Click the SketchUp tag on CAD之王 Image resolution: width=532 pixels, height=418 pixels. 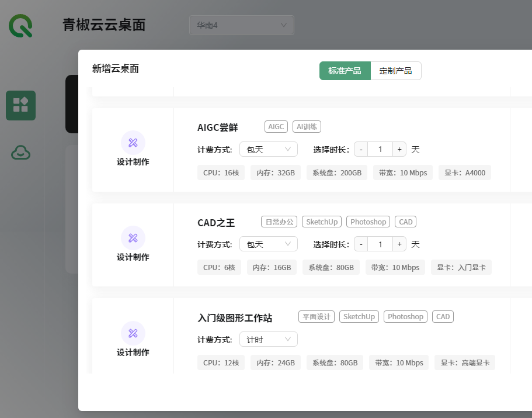322,222
